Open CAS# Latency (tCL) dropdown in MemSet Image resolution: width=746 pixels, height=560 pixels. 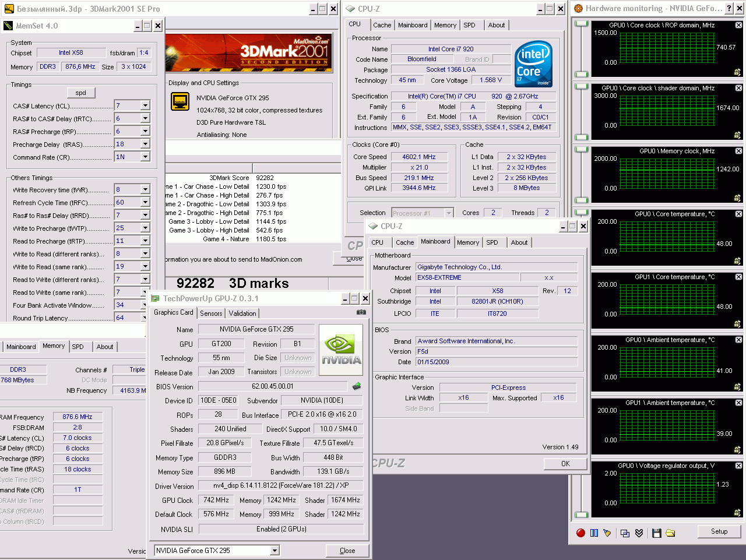[x=145, y=105]
